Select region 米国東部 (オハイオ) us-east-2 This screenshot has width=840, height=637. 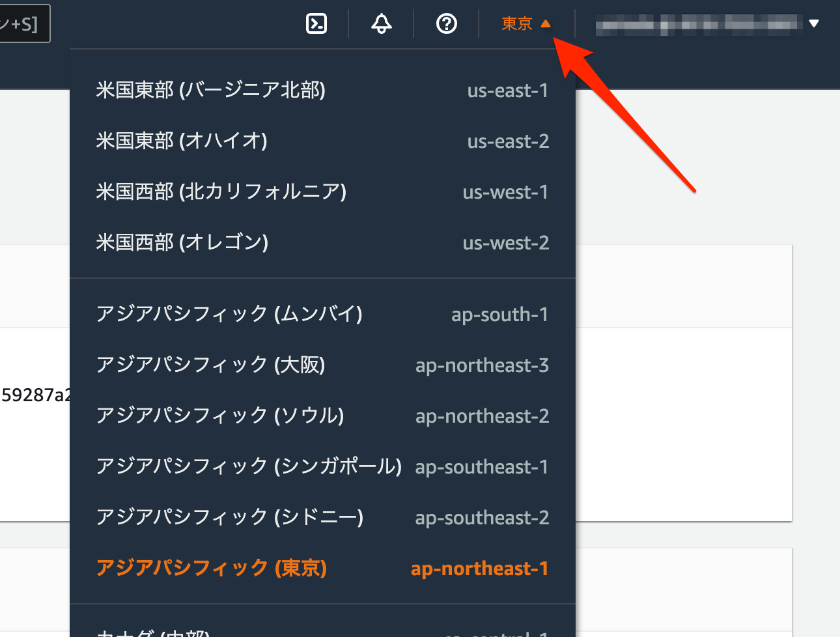click(x=322, y=141)
